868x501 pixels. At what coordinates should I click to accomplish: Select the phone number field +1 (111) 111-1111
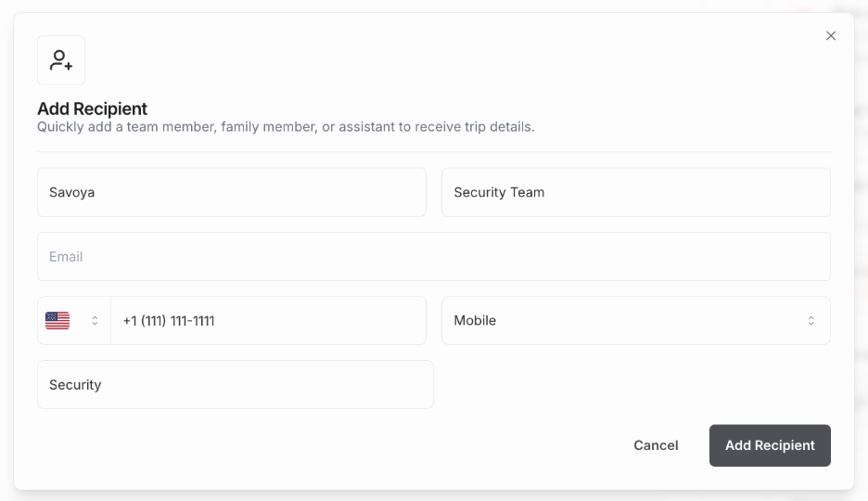(268, 321)
